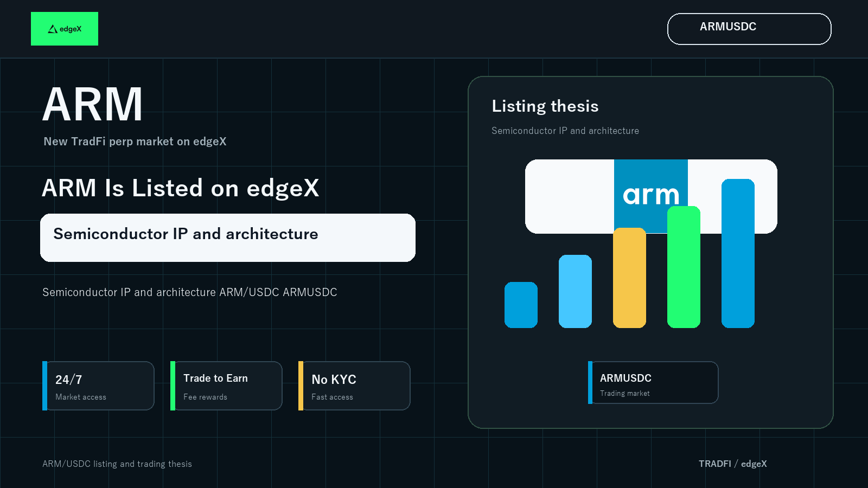Open the 24/7 Market access card
This screenshot has width=868, height=488.
pyautogui.click(x=98, y=386)
